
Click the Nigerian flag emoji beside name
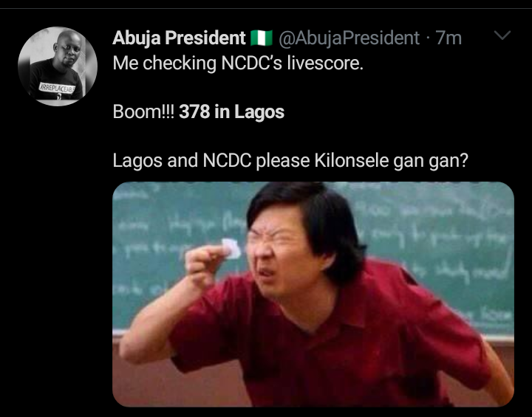pyautogui.click(x=262, y=38)
